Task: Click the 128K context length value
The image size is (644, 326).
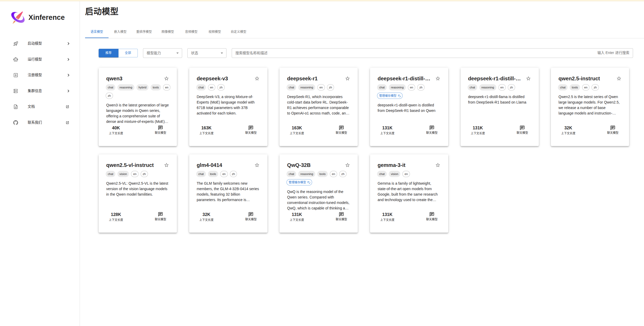Action: click(x=116, y=214)
